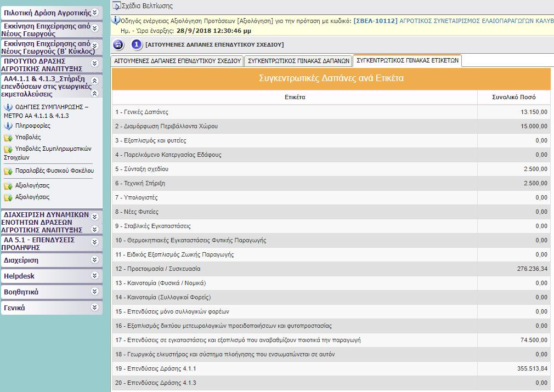The image size is (554, 392).
Task: Click the info icon next to ΟΔΗΓΙΕΣ ΣΥΜΠΛΗΡΩΣΗΣ
Action: (8, 107)
